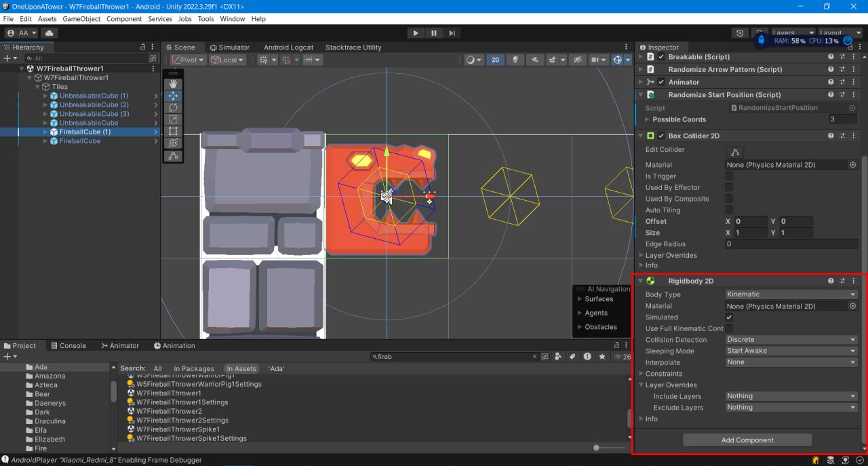Select the Rect Transform tool
Screen dimensions: 868x466
click(173, 132)
